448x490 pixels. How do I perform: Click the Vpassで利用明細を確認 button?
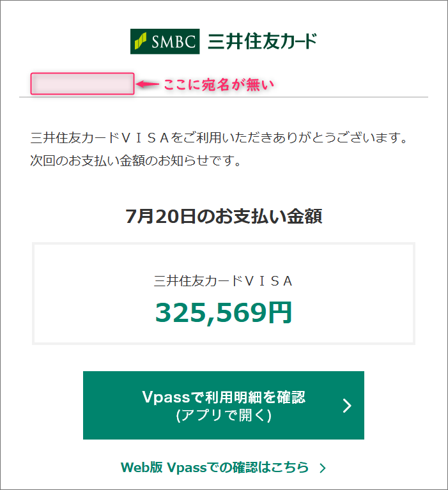point(224,405)
